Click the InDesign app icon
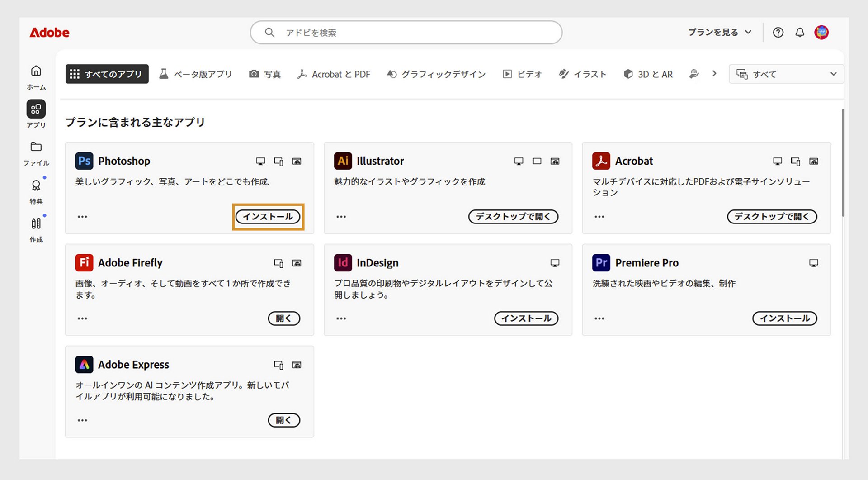Image resolution: width=868 pixels, height=480 pixels. pyautogui.click(x=342, y=262)
